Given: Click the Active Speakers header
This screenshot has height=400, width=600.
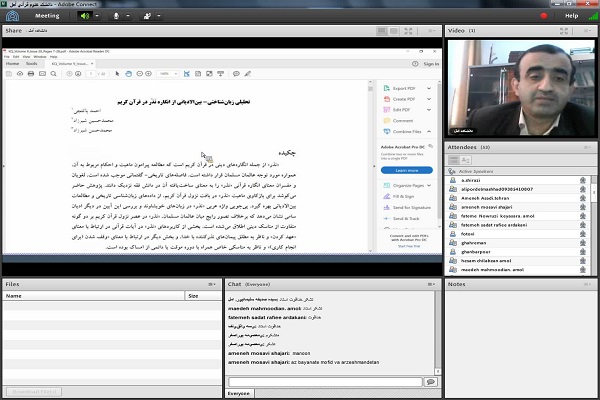Looking at the screenshot, I should 520,171.
